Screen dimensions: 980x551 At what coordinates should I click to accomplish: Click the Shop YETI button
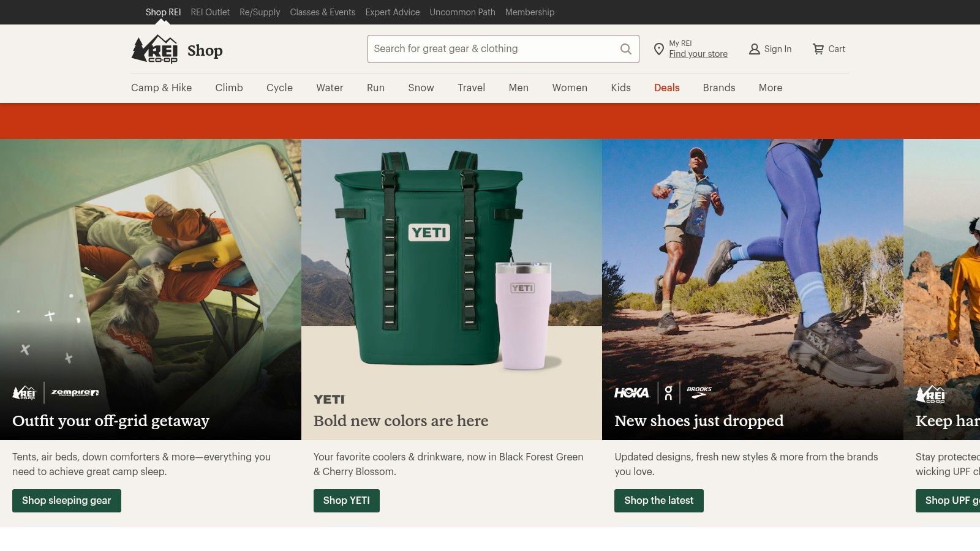pos(347,501)
